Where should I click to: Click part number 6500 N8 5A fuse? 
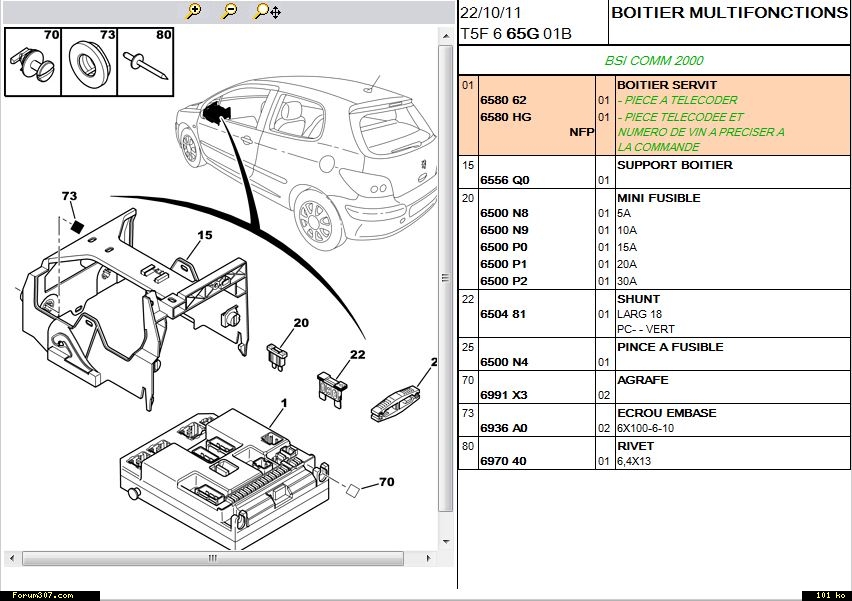click(504, 213)
